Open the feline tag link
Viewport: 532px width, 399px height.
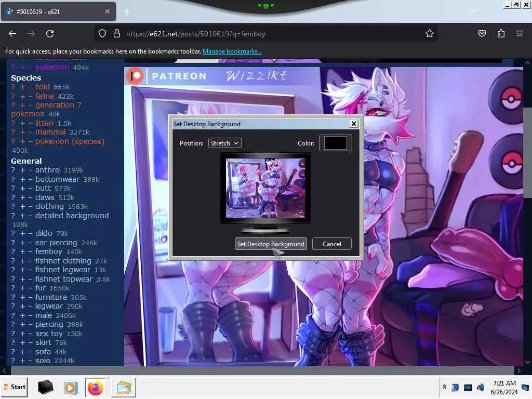pos(45,96)
